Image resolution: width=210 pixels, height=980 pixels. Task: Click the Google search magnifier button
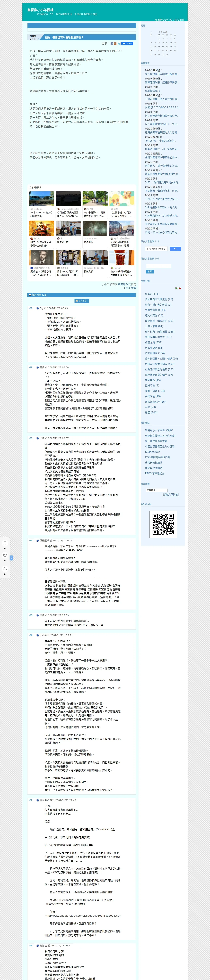tap(175, 248)
